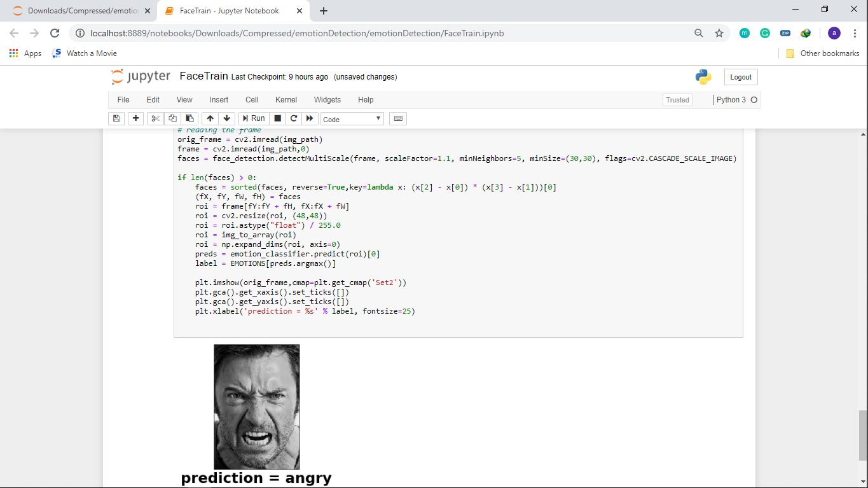Viewport: 868px width, 488px height.
Task: Open the command palette keyboard icon
Action: (x=398, y=118)
